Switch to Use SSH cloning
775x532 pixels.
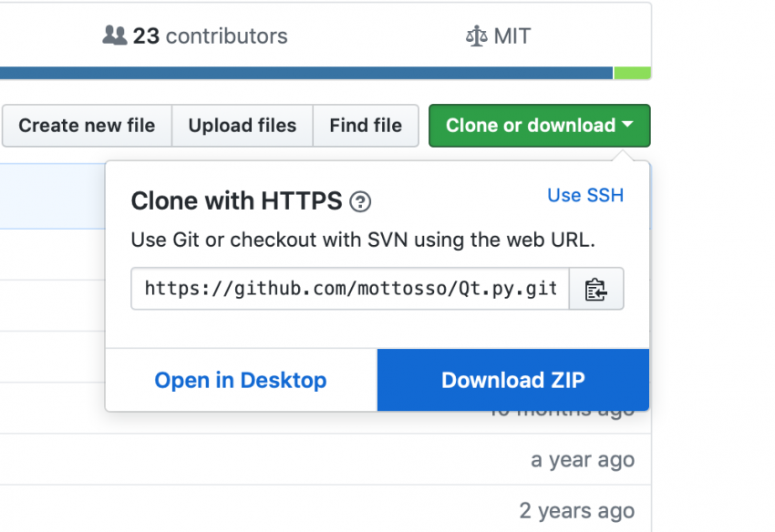(x=585, y=195)
